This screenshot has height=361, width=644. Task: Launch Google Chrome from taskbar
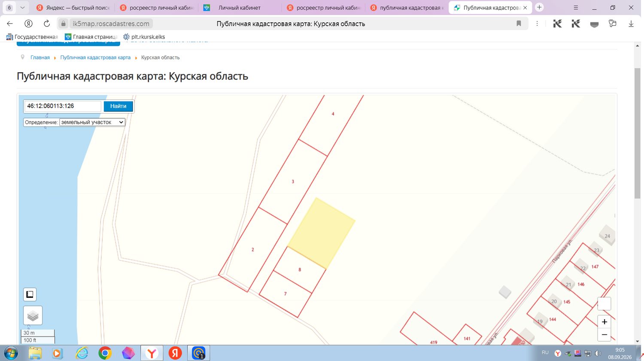(x=105, y=353)
